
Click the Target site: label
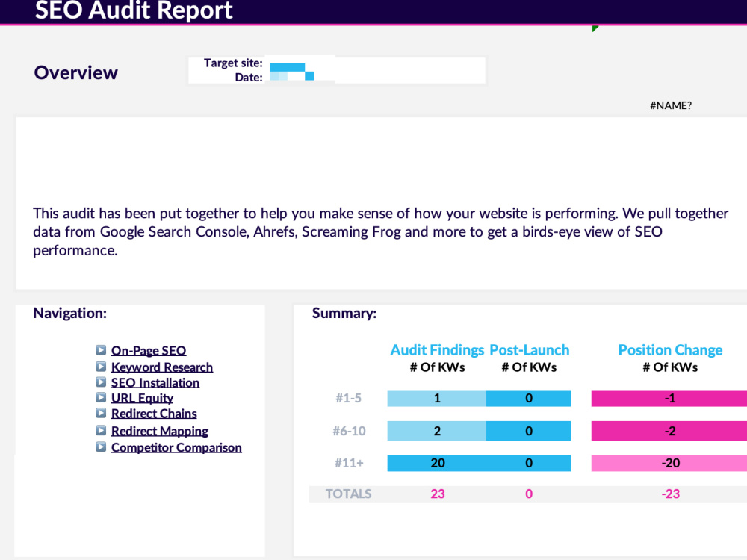[x=233, y=63]
